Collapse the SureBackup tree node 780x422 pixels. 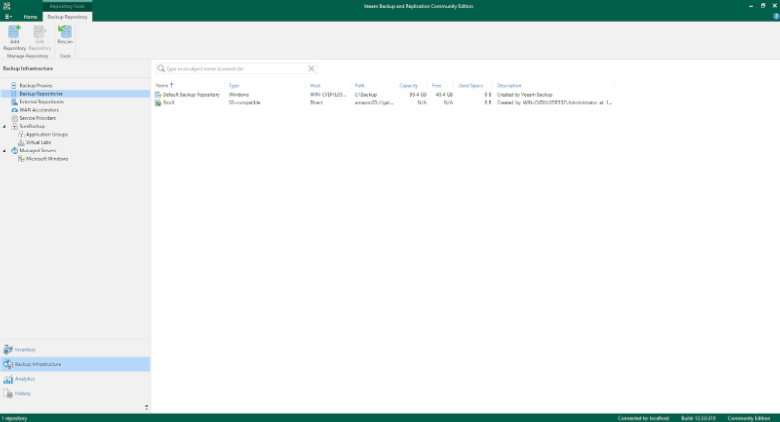[5, 126]
